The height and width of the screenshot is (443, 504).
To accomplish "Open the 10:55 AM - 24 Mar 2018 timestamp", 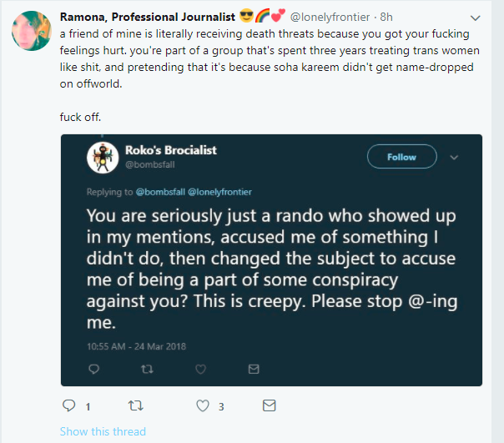I will click(x=136, y=346).
